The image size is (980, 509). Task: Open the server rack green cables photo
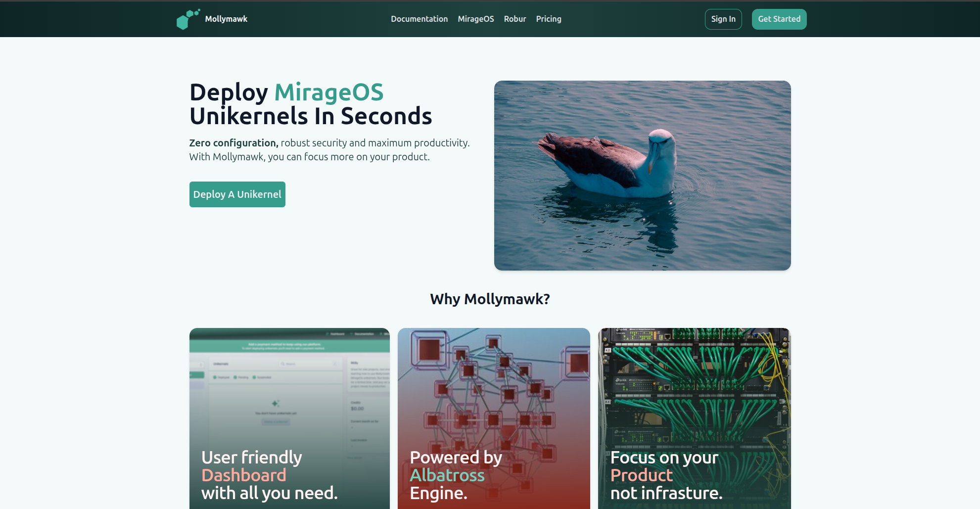point(694,386)
